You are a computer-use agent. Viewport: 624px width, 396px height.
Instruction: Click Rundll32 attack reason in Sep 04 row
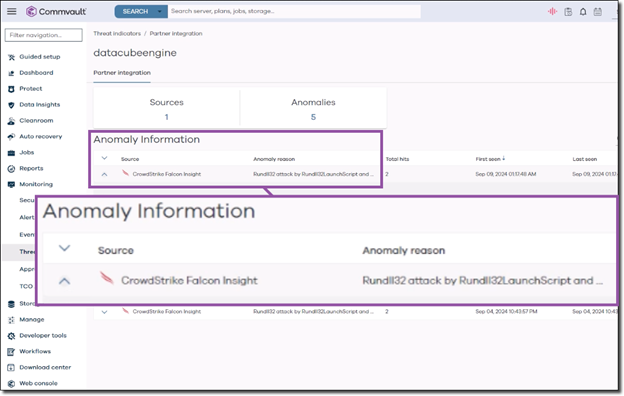[313, 311]
